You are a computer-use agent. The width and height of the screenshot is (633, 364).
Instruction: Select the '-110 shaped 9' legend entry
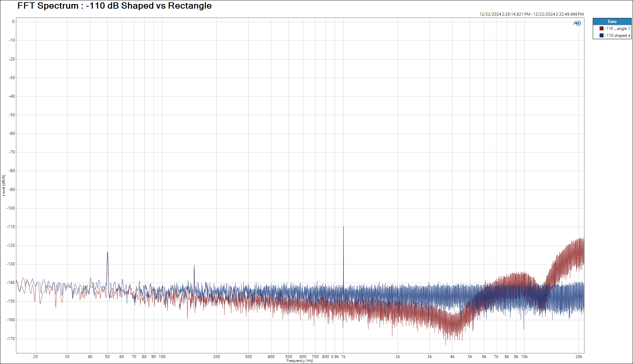(617, 36)
